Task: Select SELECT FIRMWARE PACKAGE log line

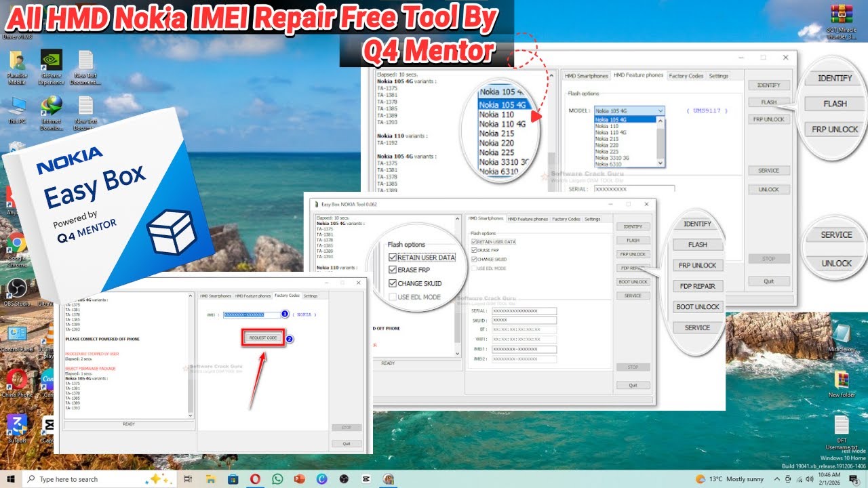Action: coord(90,369)
